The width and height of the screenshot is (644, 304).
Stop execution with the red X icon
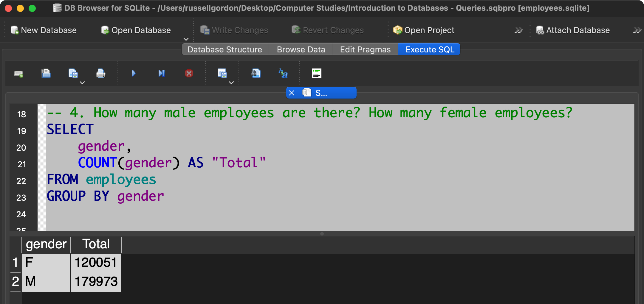click(x=189, y=73)
